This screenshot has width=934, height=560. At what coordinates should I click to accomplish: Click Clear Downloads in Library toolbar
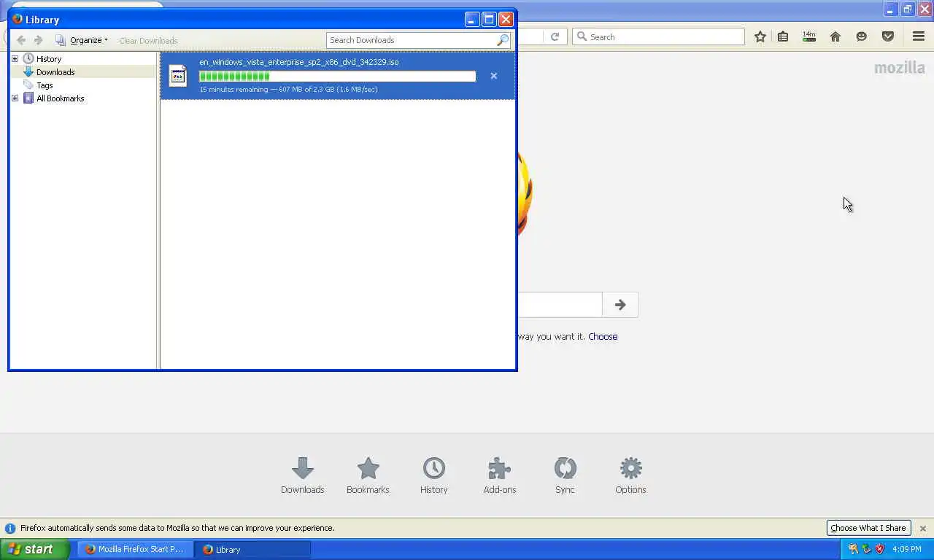[x=148, y=41]
